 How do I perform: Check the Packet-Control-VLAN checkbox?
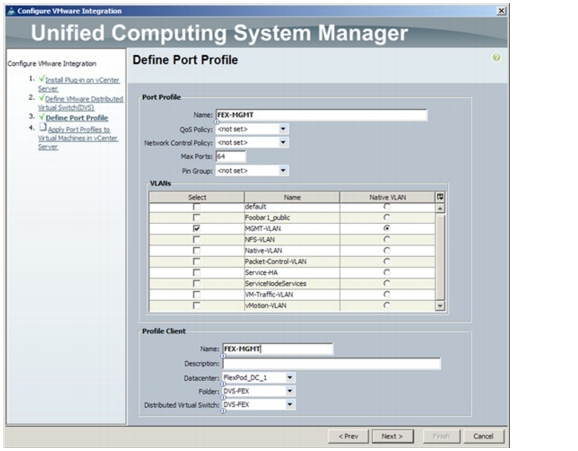(196, 261)
